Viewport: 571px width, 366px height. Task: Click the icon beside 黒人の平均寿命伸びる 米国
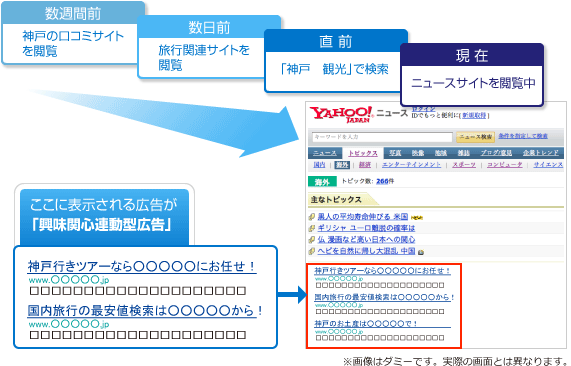coord(312,217)
